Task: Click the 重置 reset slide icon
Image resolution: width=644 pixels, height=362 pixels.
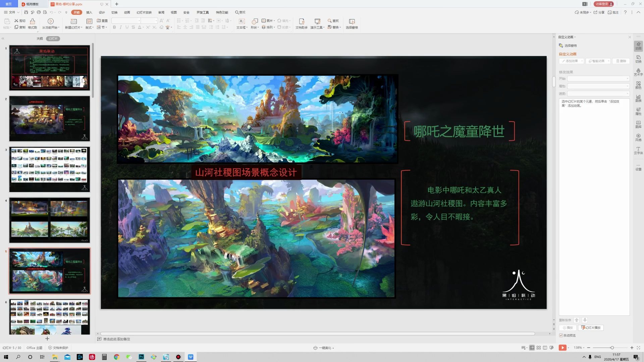Action: click(102, 21)
